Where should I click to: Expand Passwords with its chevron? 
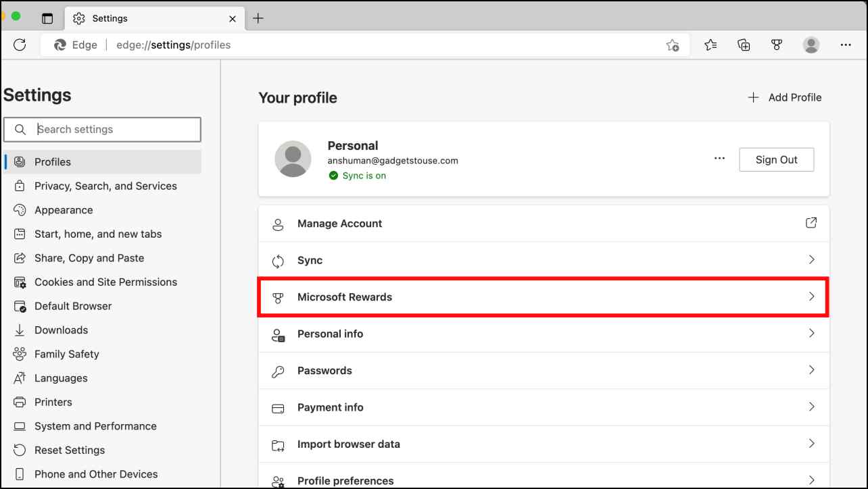[812, 370]
